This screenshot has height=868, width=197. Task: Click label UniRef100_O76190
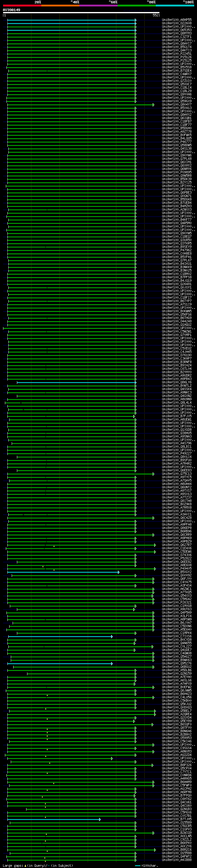[x=177, y=355]
